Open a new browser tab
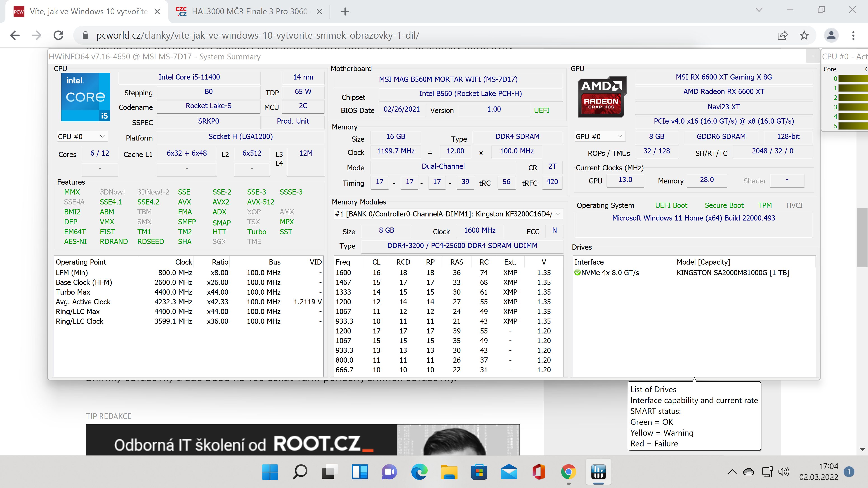Image resolution: width=868 pixels, height=488 pixels. (345, 12)
